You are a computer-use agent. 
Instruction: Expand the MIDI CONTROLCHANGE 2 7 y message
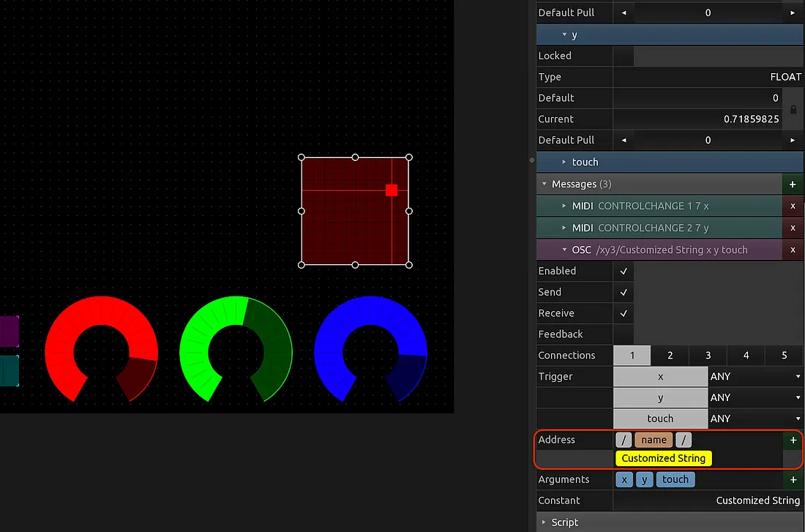click(x=564, y=228)
